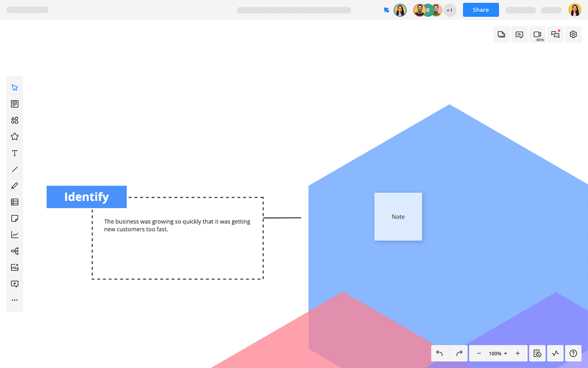The image size is (588, 368).
Task: Select the sticky note tool
Action: [x=15, y=218]
